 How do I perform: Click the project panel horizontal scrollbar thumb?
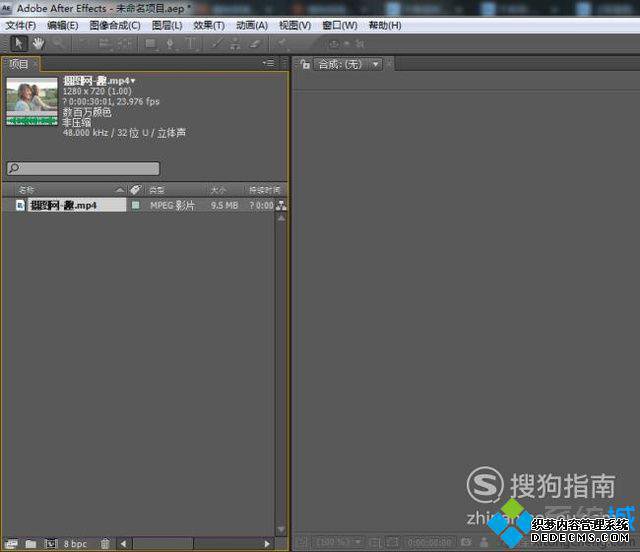coord(163,544)
